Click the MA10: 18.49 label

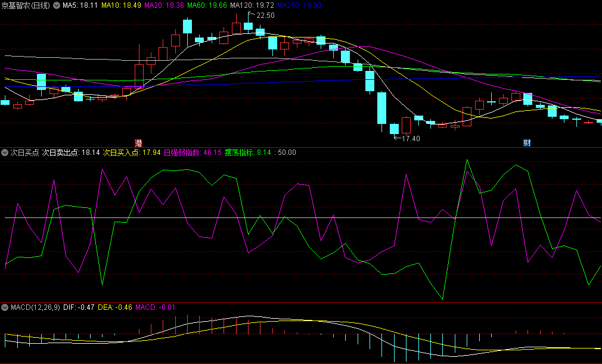pos(121,5)
